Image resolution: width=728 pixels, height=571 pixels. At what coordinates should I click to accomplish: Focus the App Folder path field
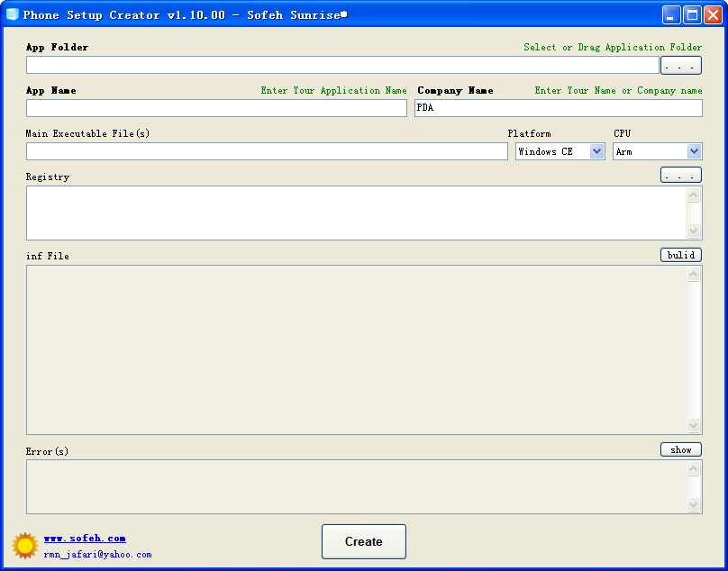(342, 65)
